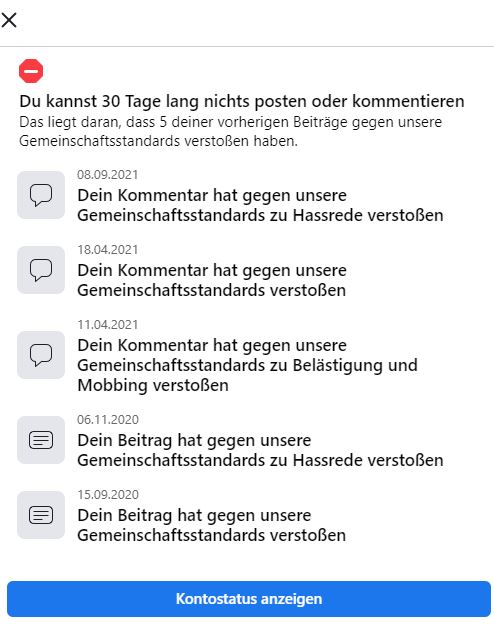The height and width of the screenshot is (633, 494).
Task: Open the Belästigung und Mobbing violation entry
Action: pyautogui.click(x=247, y=365)
